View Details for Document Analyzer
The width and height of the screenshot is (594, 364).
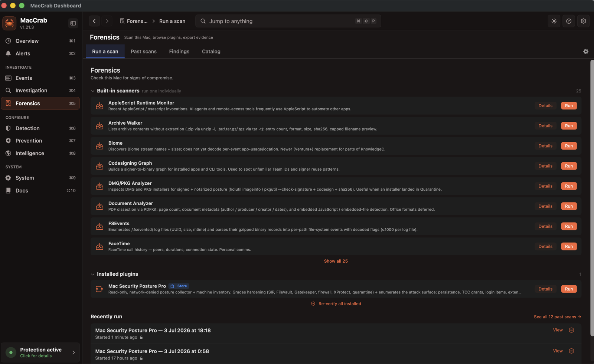click(545, 206)
